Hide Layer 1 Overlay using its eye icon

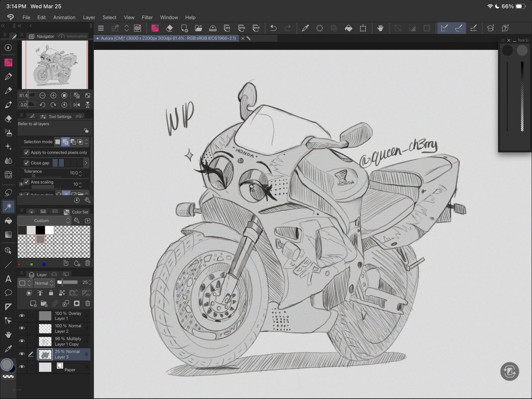(22, 316)
